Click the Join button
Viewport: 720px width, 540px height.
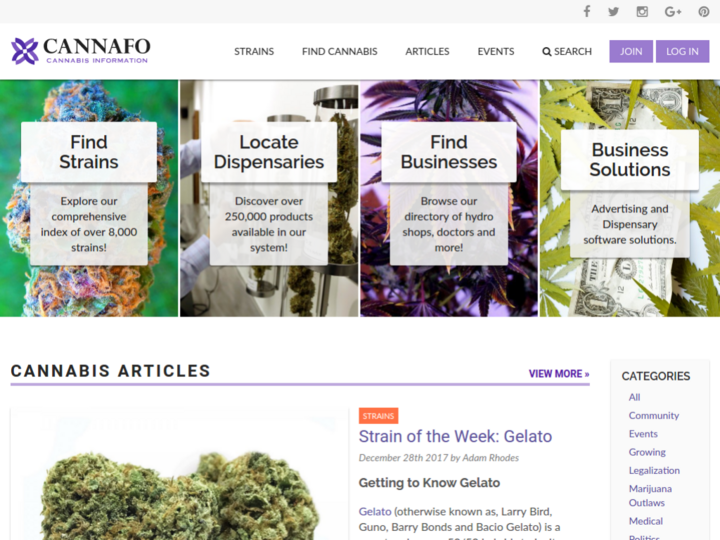coord(631,51)
